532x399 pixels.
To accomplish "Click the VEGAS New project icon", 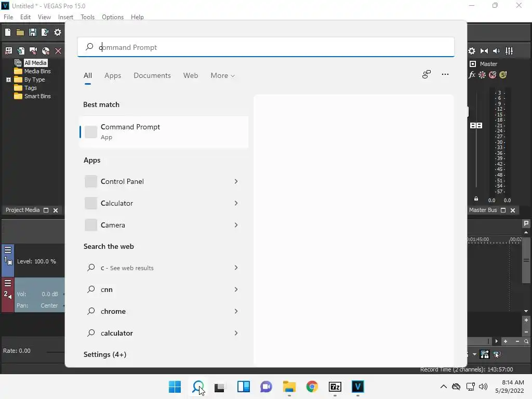I will point(8,32).
